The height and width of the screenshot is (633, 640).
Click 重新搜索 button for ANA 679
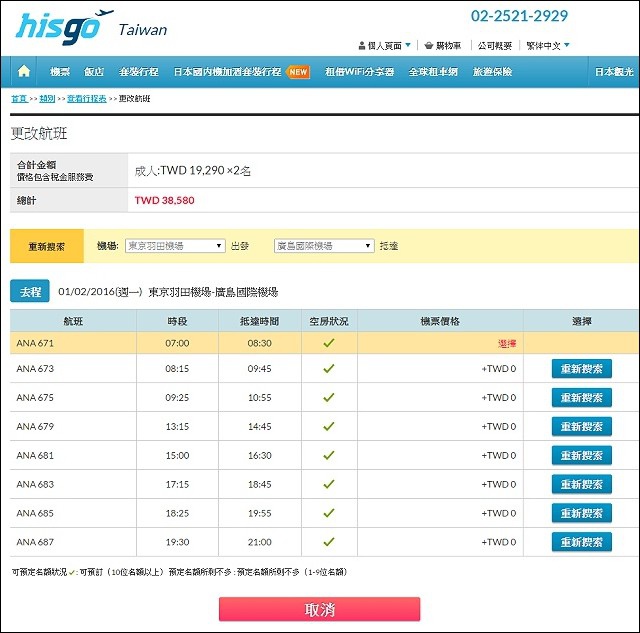click(x=582, y=426)
